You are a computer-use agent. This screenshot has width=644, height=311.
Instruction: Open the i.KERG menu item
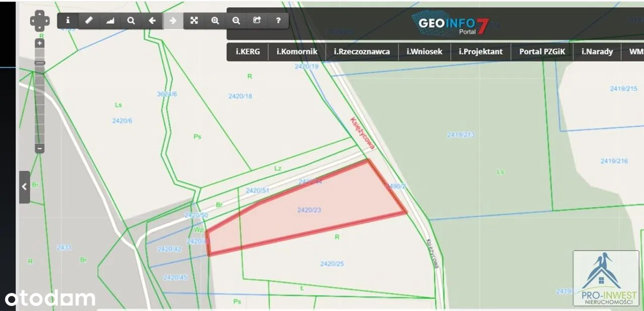click(248, 51)
